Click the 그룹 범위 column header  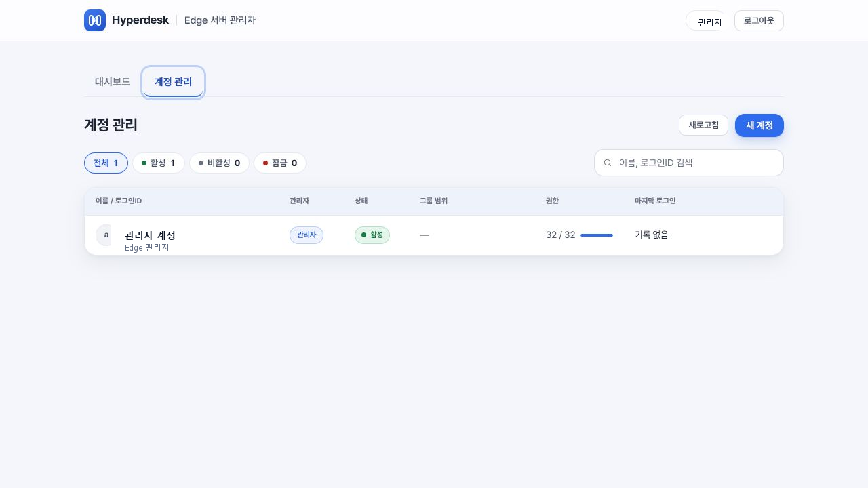pyautogui.click(x=433, y=201)
